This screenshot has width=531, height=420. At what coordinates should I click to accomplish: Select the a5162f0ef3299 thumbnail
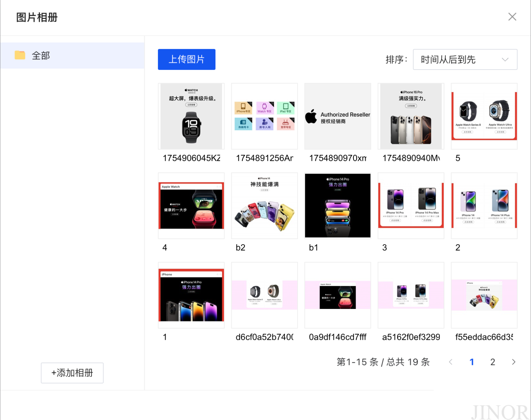tap(411, 295)
